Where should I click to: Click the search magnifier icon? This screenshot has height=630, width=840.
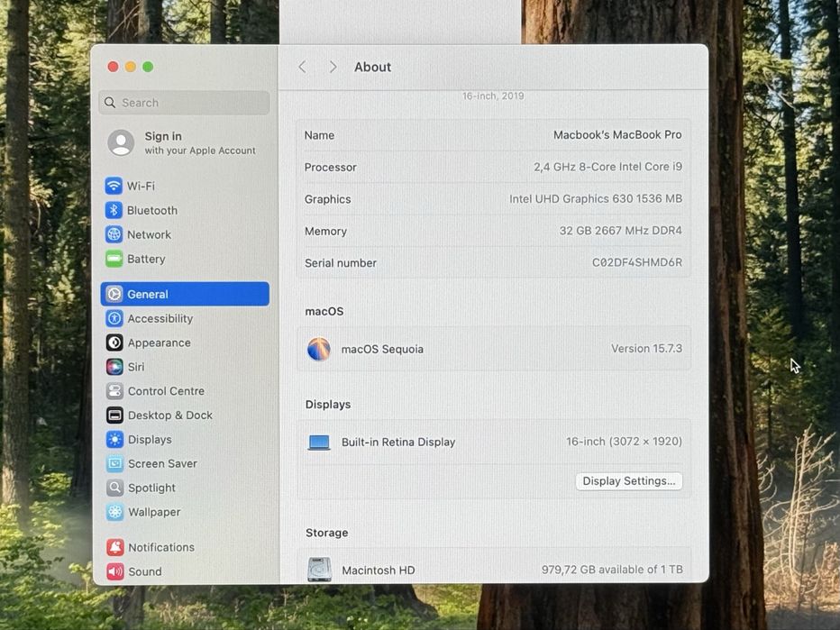coord(110,103)
